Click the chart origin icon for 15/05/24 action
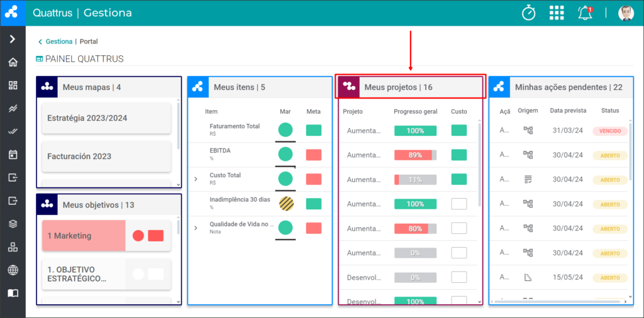The height and width of the screenshot is (318, 644). tap(528, 277)
